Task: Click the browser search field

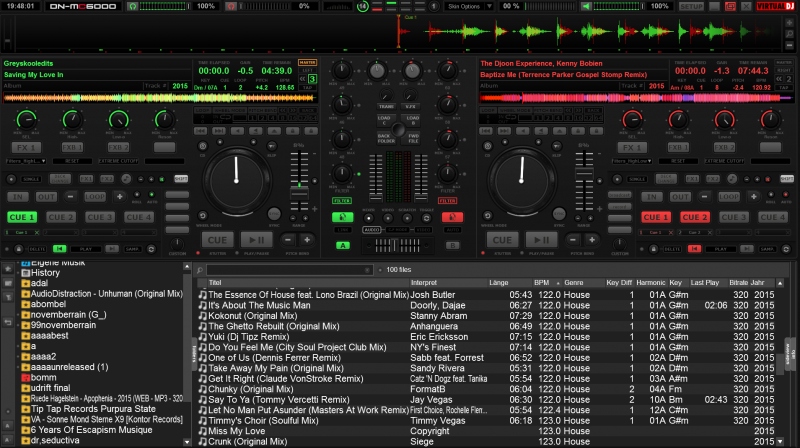Action: [x=289, y=270]
